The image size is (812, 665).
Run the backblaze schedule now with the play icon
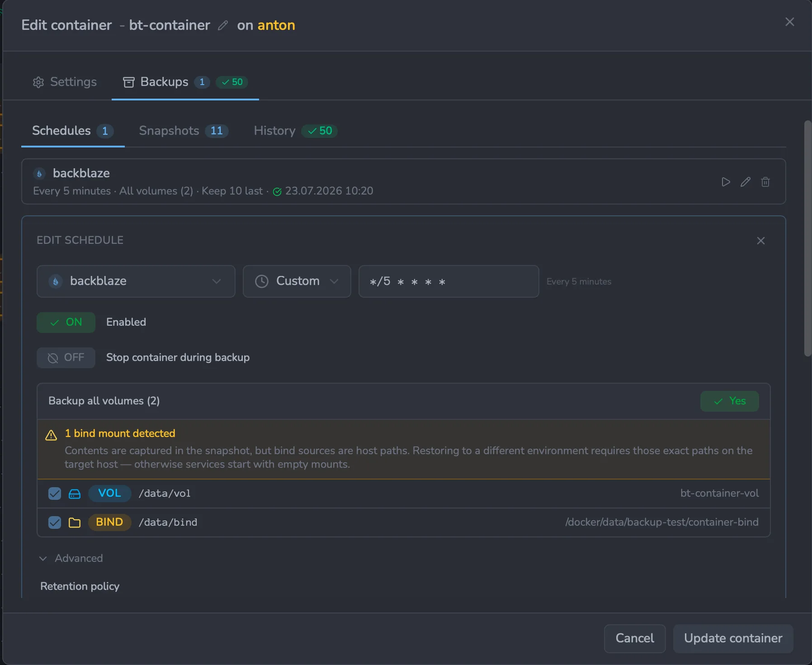[x=726, y=182]
